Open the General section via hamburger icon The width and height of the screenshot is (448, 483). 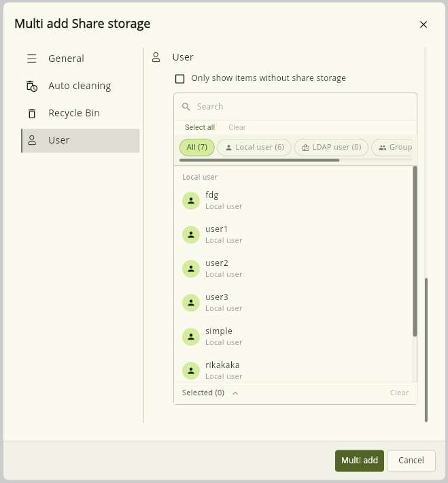point(32,59)
